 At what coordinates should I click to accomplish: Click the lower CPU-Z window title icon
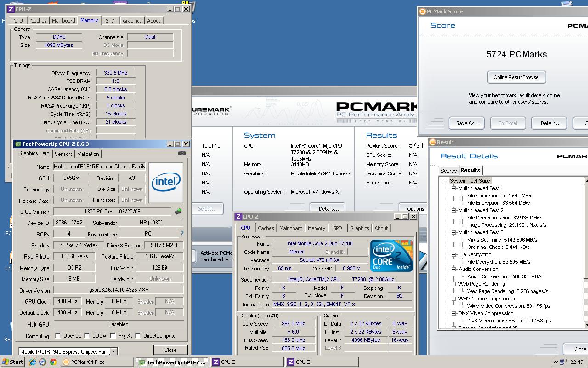(238, 217)
